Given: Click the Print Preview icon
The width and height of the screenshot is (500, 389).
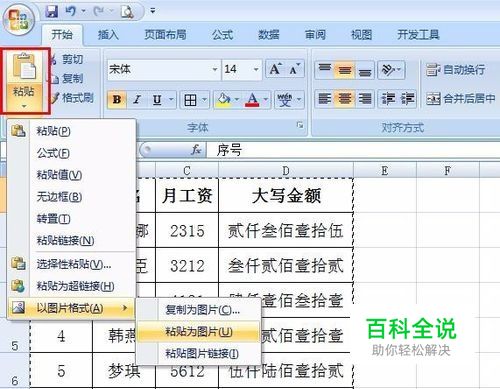Looking at the screenshot, I should pyautogui.click(x=127, y=12).
